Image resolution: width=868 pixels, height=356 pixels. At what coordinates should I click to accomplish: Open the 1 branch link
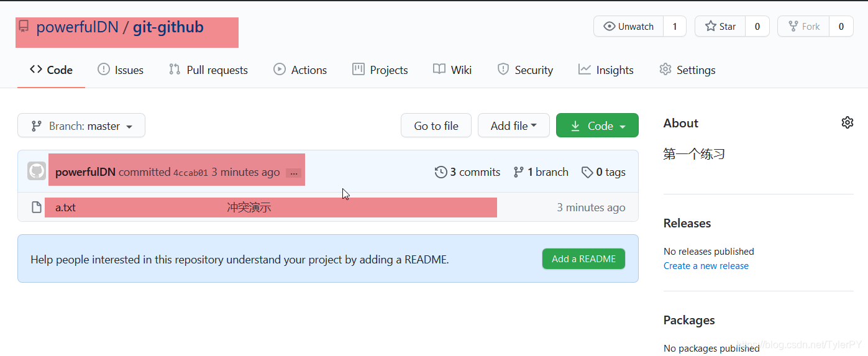pos(541,172)
